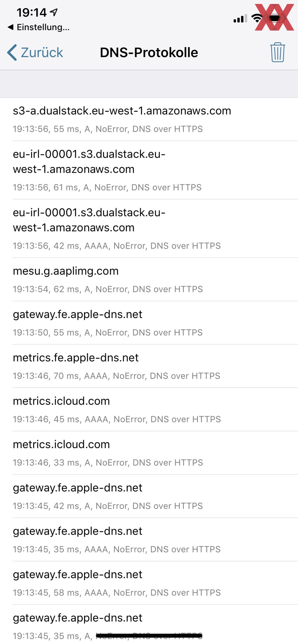The width and height of the screenshot is (298, 644).
Task: Open gateway.fe.apple-dns.net 58 ms AAAA entry
Action: tap(149, 583)
